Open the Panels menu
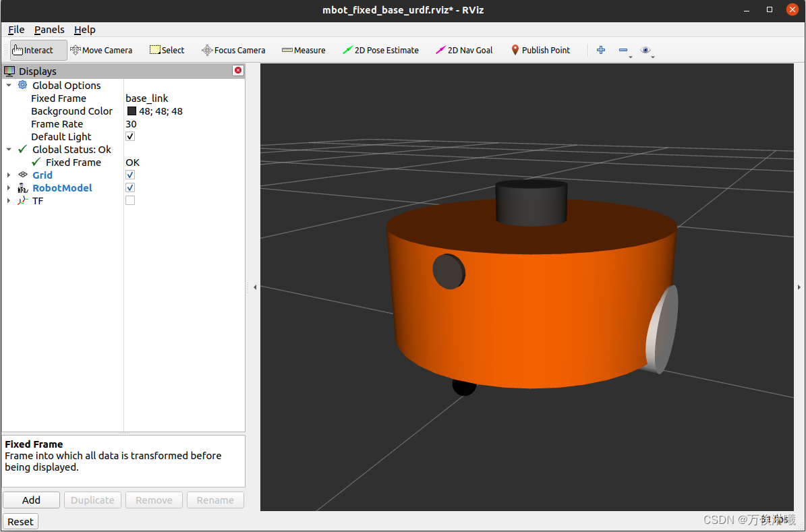This screenshot has height=532, width=806. tap(49, 29)
